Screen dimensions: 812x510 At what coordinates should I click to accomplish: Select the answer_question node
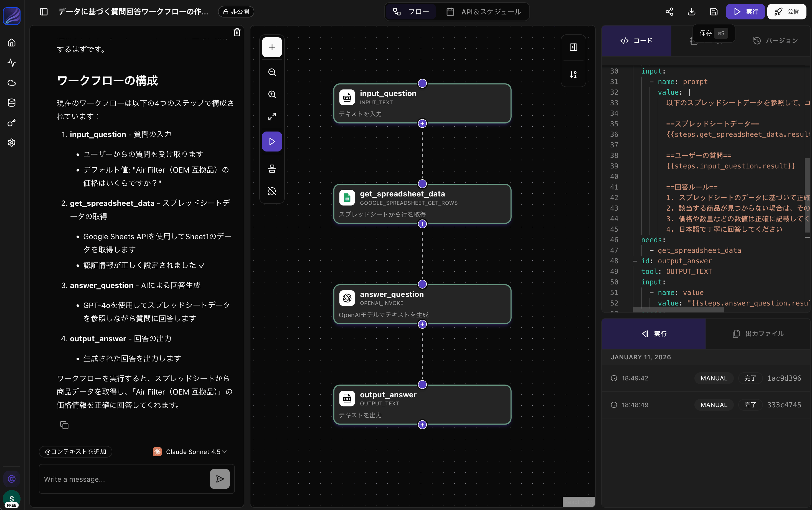(422, 304)
